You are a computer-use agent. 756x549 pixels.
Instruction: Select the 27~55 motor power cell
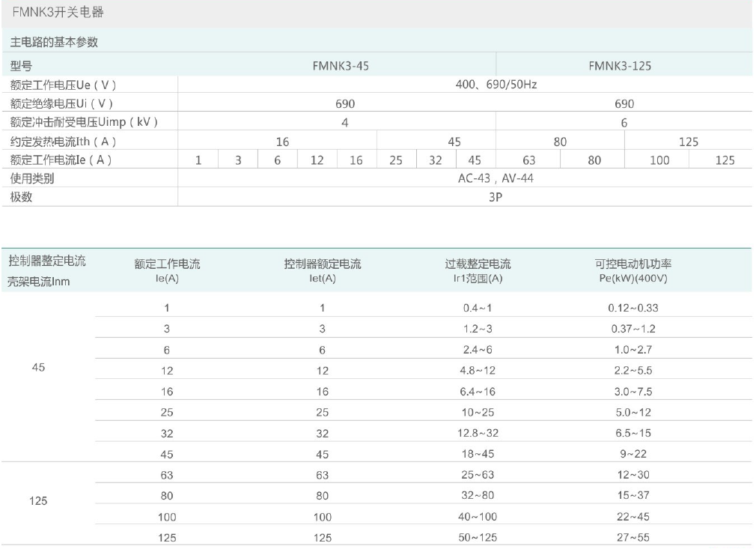632,536
